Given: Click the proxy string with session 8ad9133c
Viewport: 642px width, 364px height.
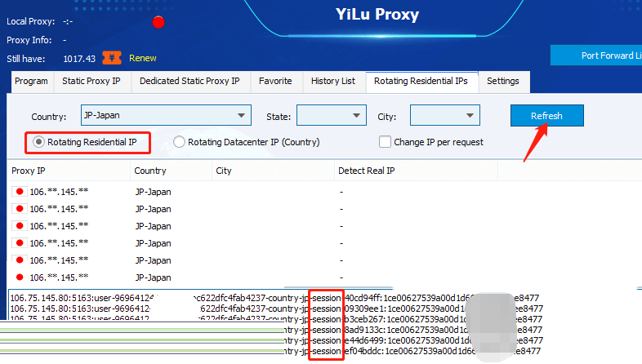Looking at the screenshot, I should coord(413,330).
